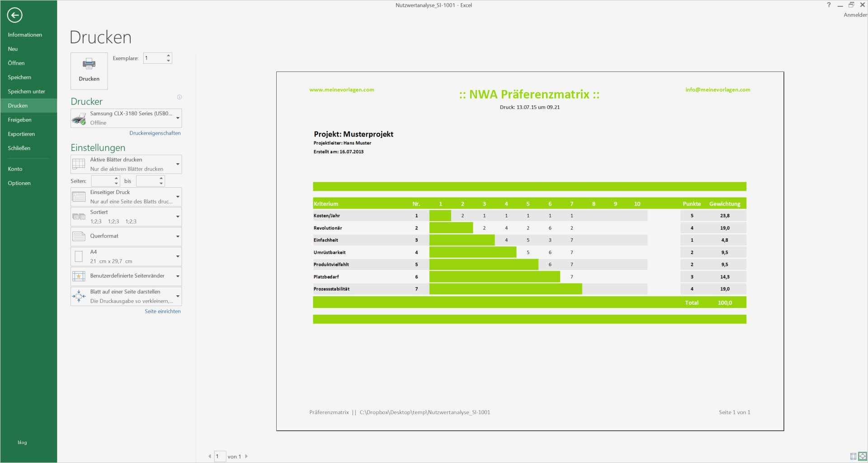Increase Exemplare copies with up arrow
Viewport: 868px width, 463px height.
point(169,56)
